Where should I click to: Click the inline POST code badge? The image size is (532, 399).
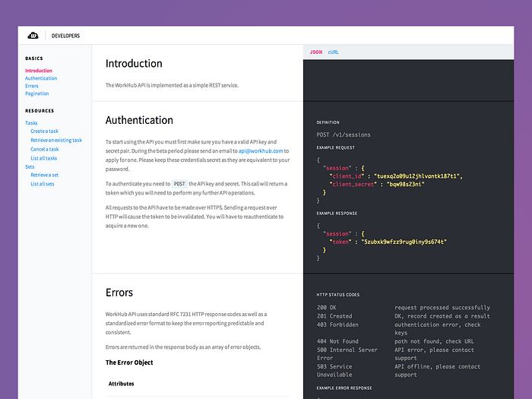[x=179, y=184]
